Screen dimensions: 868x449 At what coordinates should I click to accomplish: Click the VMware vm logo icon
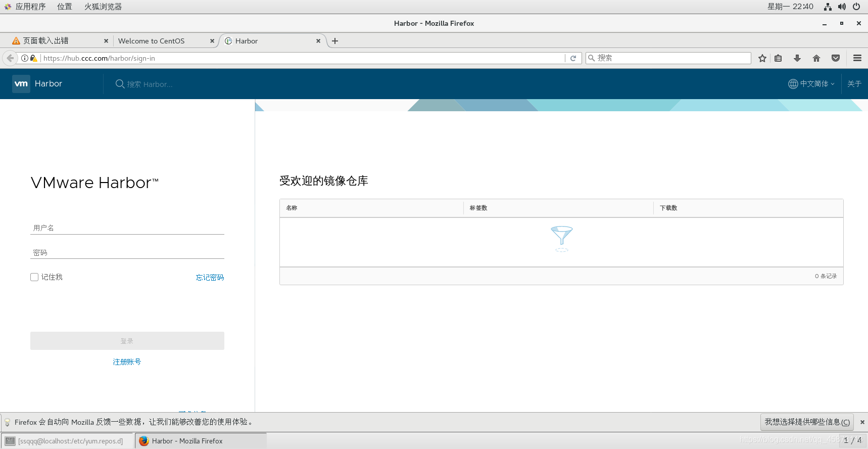click(x=21, y=84)
